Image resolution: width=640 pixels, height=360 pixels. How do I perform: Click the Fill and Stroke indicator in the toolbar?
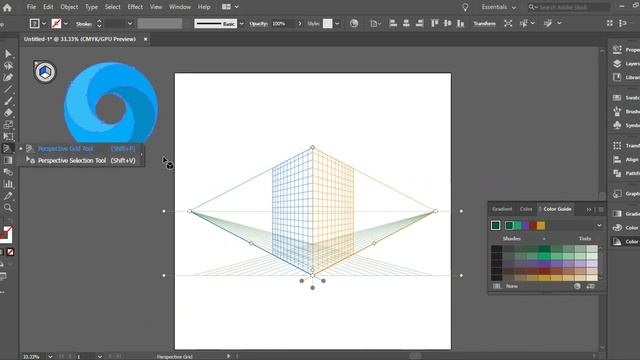[x=6, y=234]
